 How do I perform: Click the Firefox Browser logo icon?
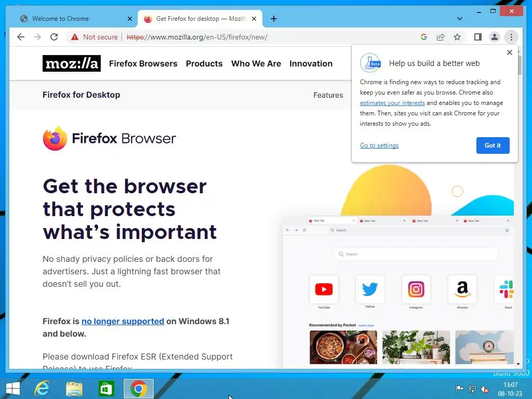pos(55,138)
